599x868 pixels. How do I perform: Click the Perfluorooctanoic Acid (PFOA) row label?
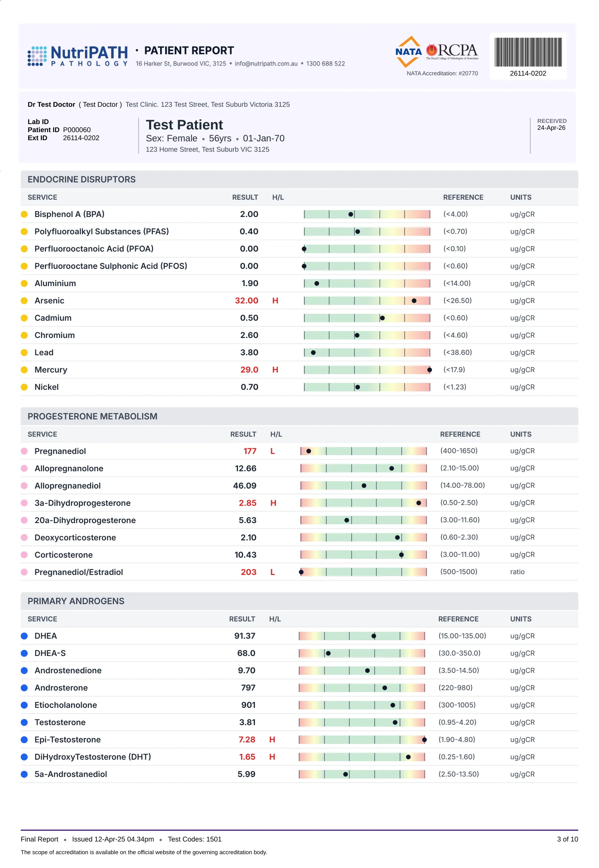click(x=94, y=249)
